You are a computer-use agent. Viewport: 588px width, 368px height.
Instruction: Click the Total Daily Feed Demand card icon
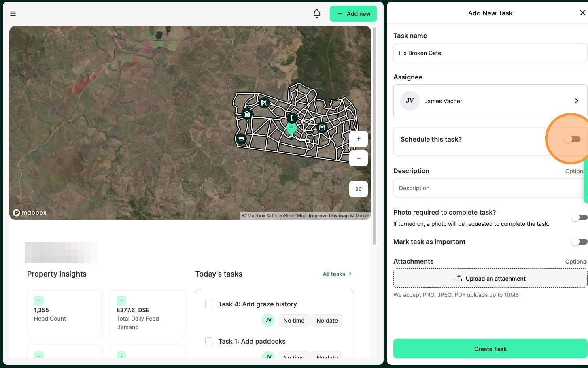[x=121, y=301]
